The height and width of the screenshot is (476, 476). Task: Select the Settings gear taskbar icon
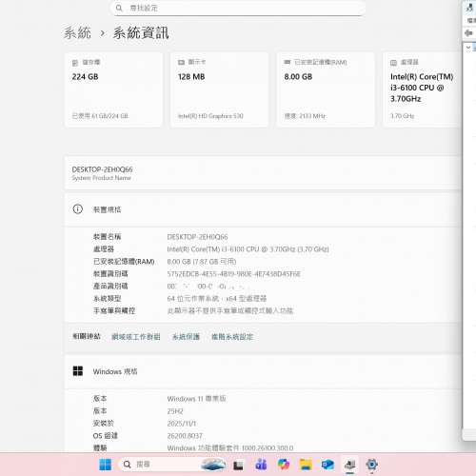click(371, 465)
